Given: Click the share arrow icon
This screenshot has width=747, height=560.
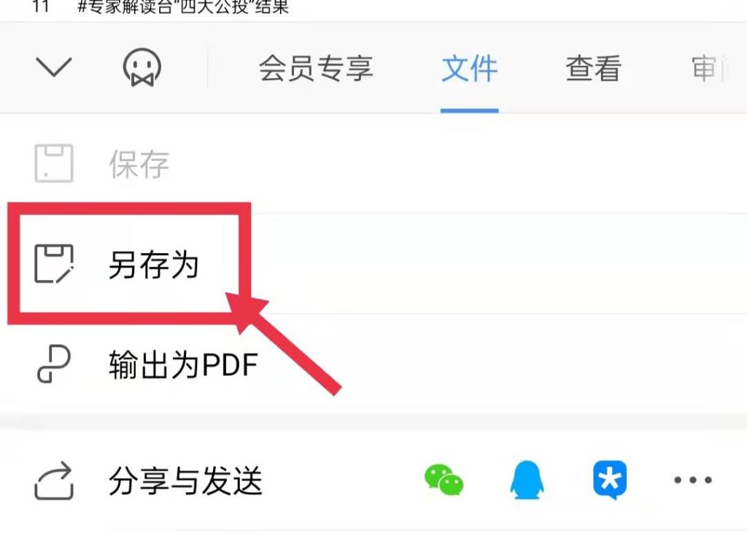Looking at the screenshot, I should [x=54, y=481].
